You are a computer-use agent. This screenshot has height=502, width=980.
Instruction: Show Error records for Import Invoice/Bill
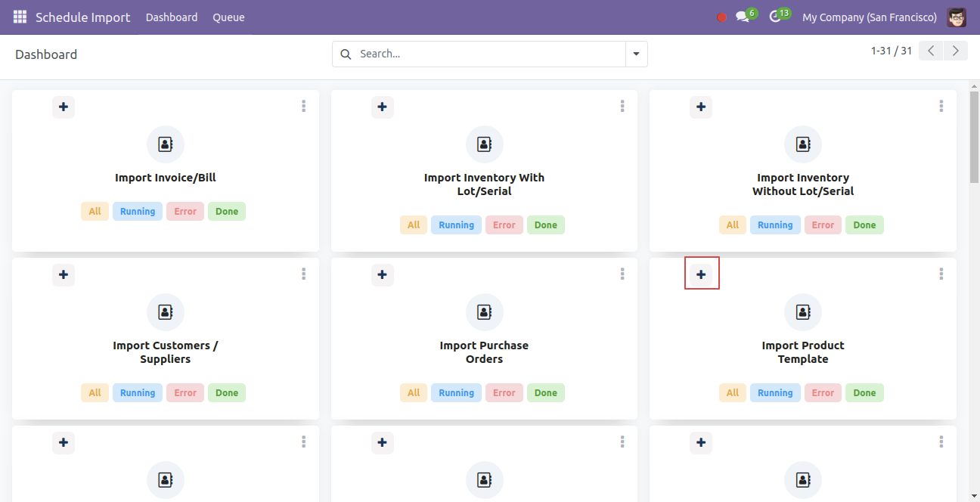click(185, 212)
